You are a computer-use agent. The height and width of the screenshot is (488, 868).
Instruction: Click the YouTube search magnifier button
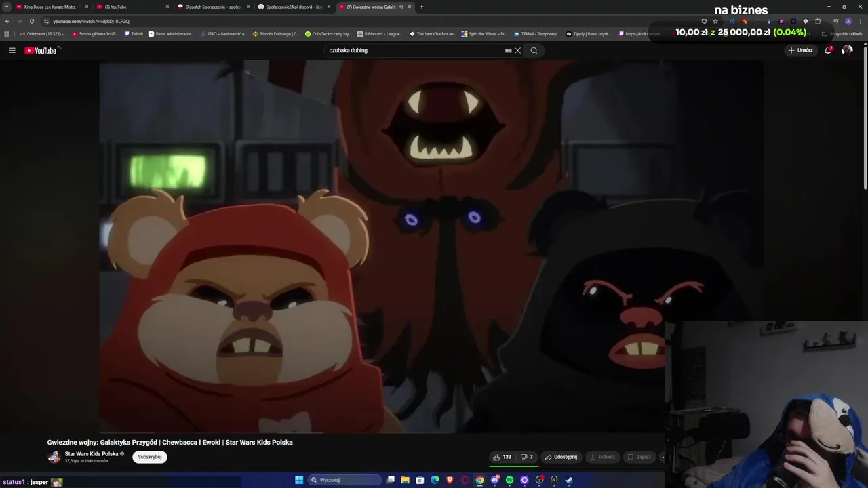(x=534, y=50)
